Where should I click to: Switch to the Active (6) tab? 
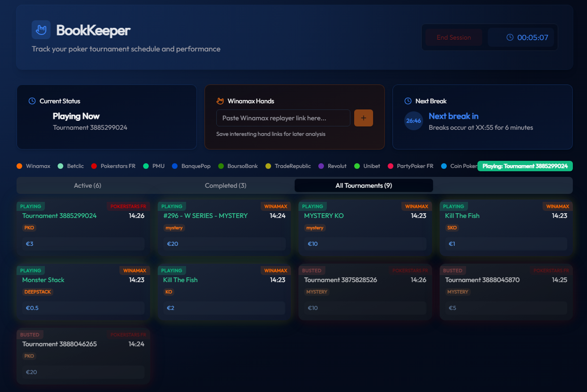point(87,185)
